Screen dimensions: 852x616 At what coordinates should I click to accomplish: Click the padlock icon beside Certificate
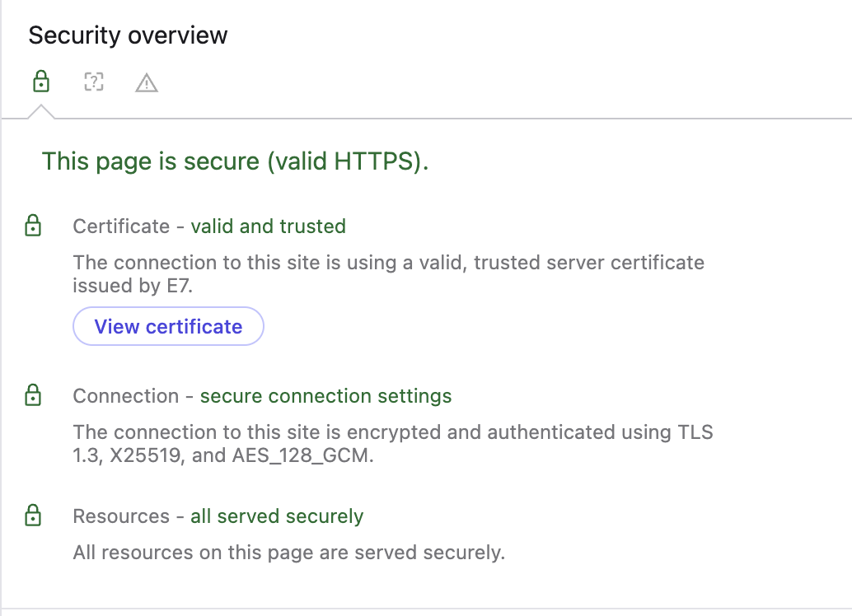[33, 226]
